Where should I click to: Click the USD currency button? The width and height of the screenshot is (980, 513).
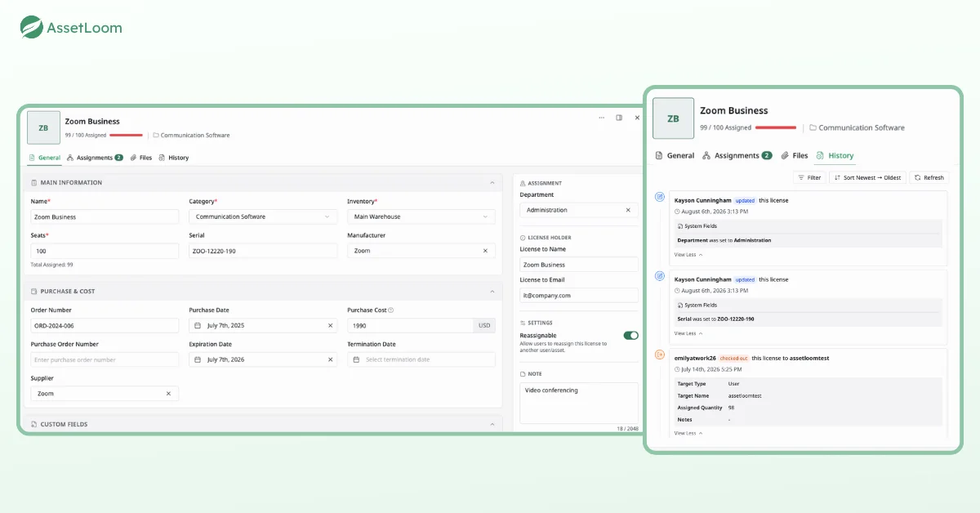(x=484, y=325)
